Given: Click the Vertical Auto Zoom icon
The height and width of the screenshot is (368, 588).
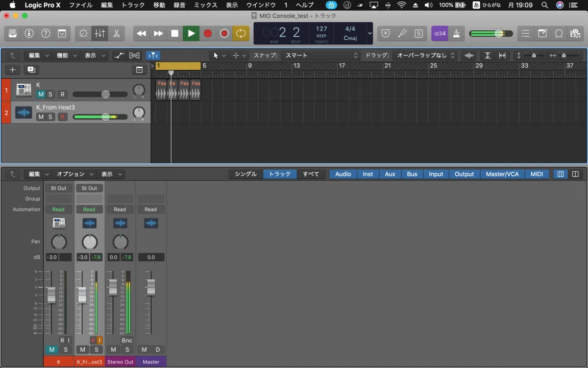Looking at the screenshot, I should tap(487, 55).
